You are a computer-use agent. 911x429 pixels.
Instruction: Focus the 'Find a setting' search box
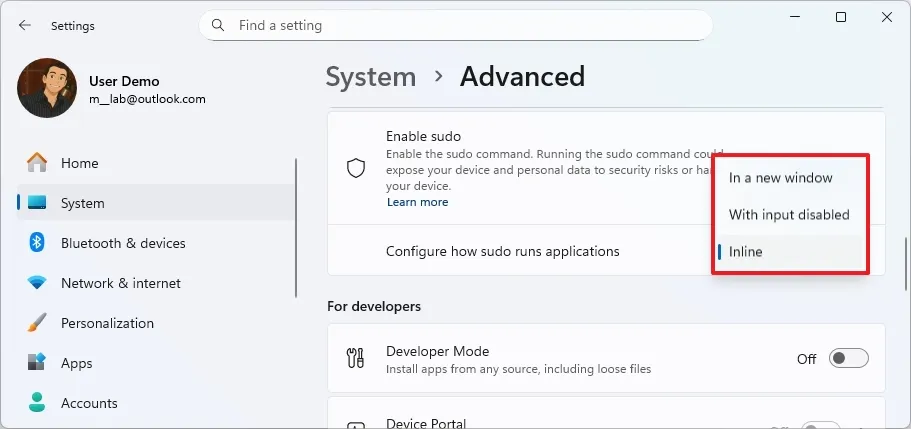click(x=456, y=25)
